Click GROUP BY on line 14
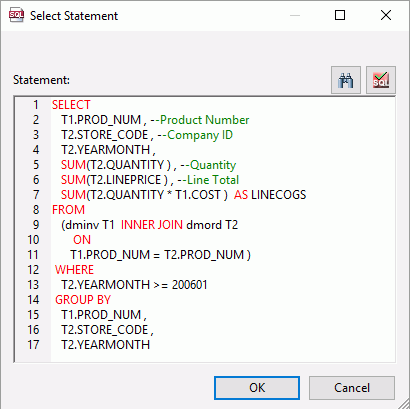The width and height of the screenshot is (410, 409). [x=83, y=300]
